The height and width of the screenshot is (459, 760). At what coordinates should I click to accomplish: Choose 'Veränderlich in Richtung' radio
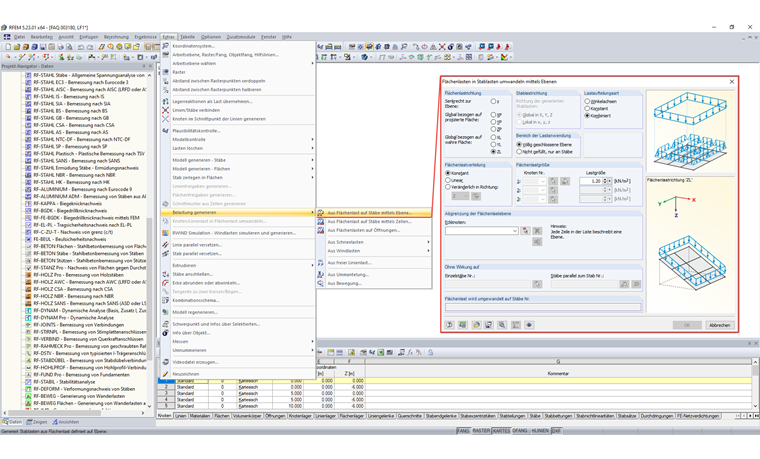(448, 187)
